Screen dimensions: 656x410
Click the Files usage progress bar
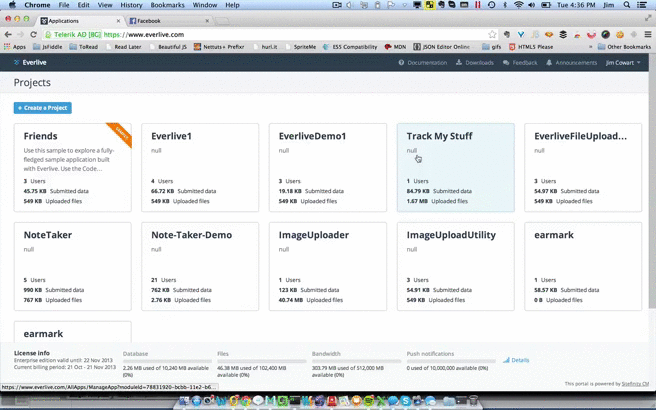point(262,361)
